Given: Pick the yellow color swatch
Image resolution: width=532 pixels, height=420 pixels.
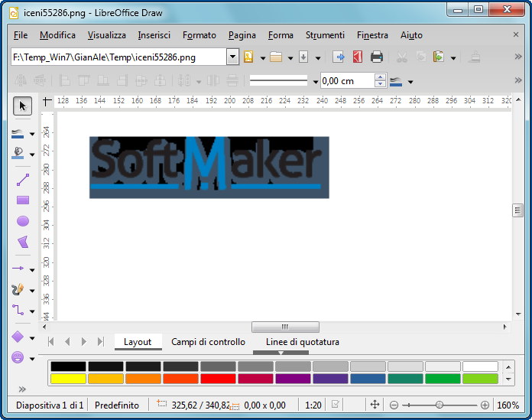Looking at the screenshot, I should point(67,379).
